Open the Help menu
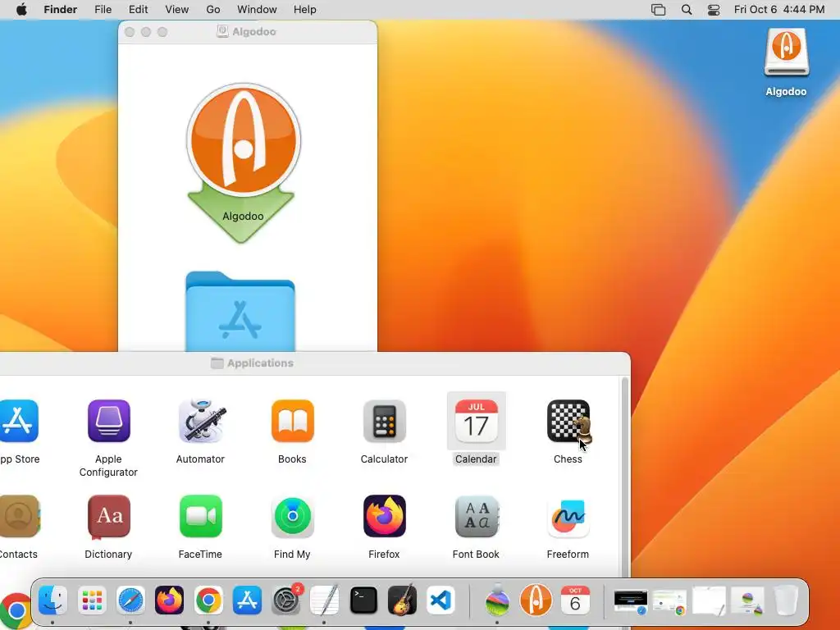Screen dimensions: 840x630 tap(305, 10)
